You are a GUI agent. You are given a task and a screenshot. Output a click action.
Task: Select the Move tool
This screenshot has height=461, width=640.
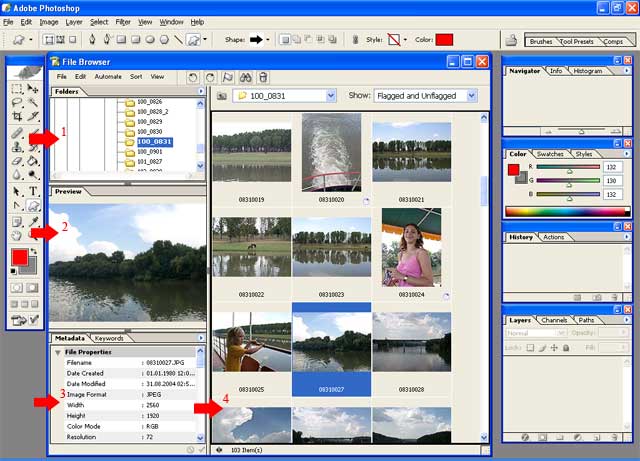[33, 89]
